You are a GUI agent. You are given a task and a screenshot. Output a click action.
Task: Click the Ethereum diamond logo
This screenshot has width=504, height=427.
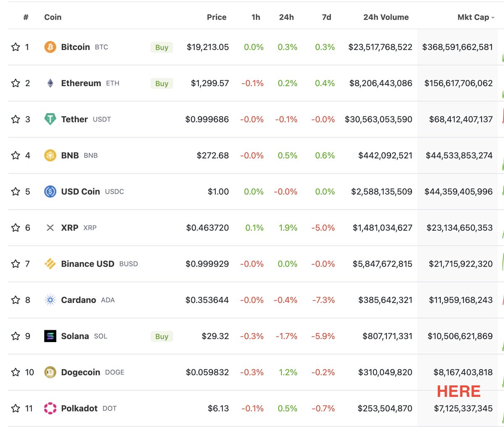click(x=50, y=83)
